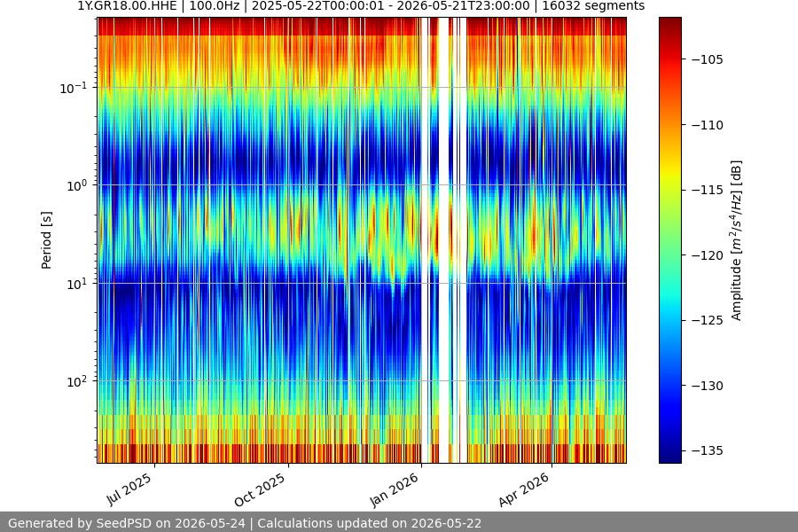Click the dark red top of the colorbar
The height and width of the screenshot is (532, 798).
[x=669, y=23]
